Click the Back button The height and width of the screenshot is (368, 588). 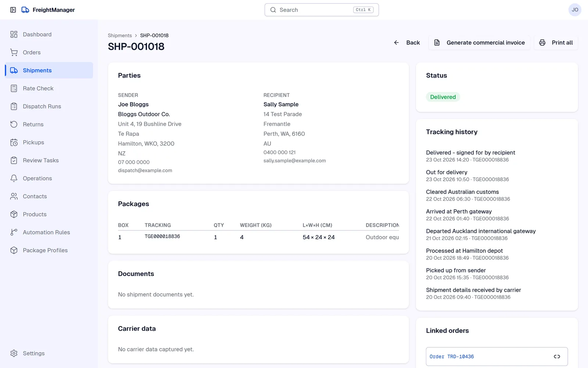pyautogui.click(x=406, y=43)
